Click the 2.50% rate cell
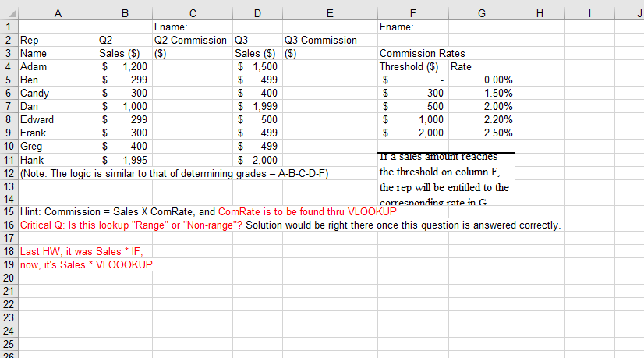The width and height of the screenshot is (644, 358). tap(482, 133)
